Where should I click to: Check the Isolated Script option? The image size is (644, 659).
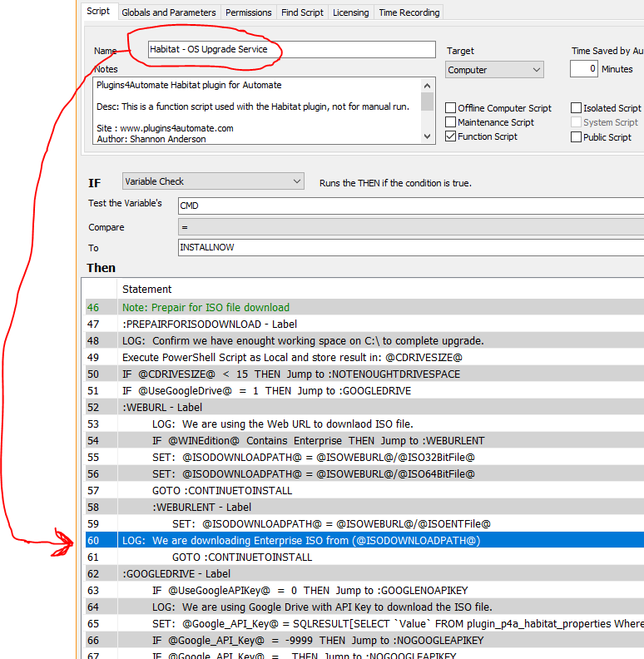pos(577,108)
